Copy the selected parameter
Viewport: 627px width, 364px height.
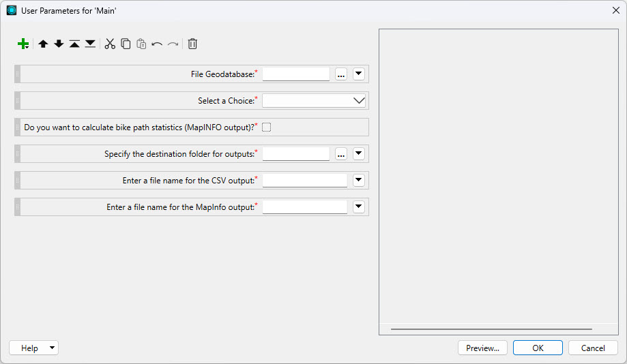[126, 44]
